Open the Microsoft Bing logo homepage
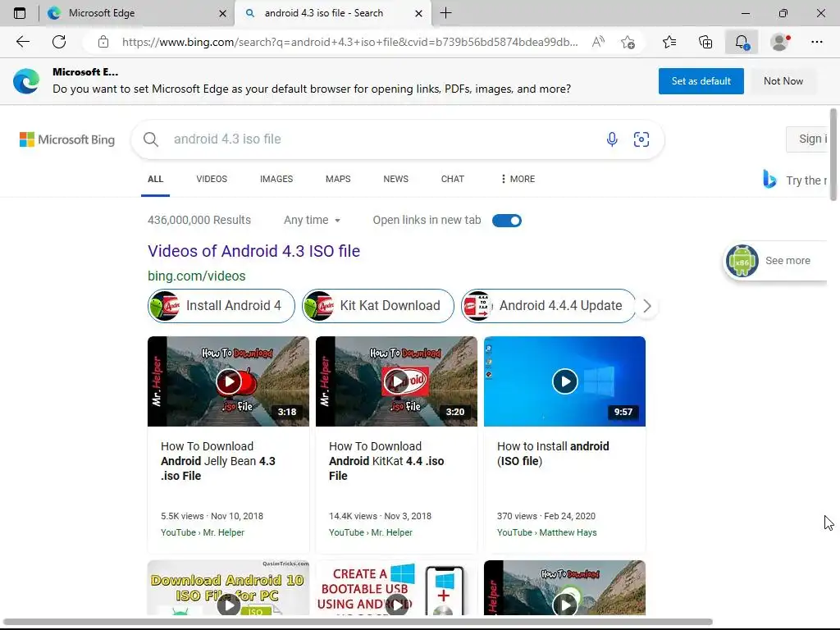This screenshot has width=840, height=630. 67,139
